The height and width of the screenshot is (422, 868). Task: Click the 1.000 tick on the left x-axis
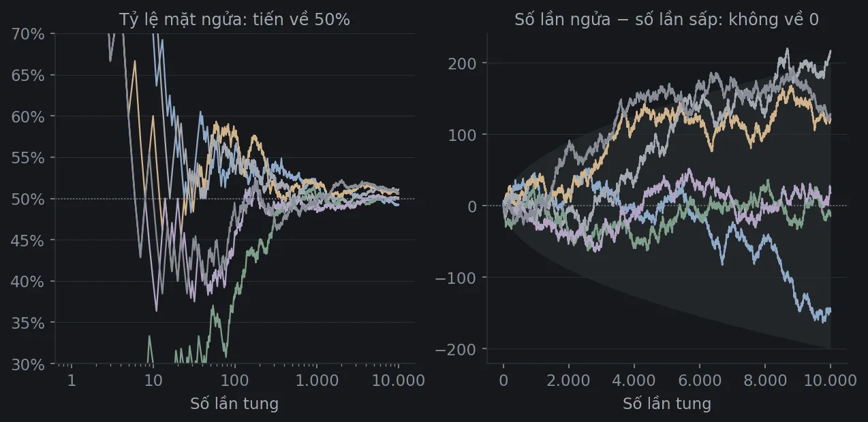316,380
